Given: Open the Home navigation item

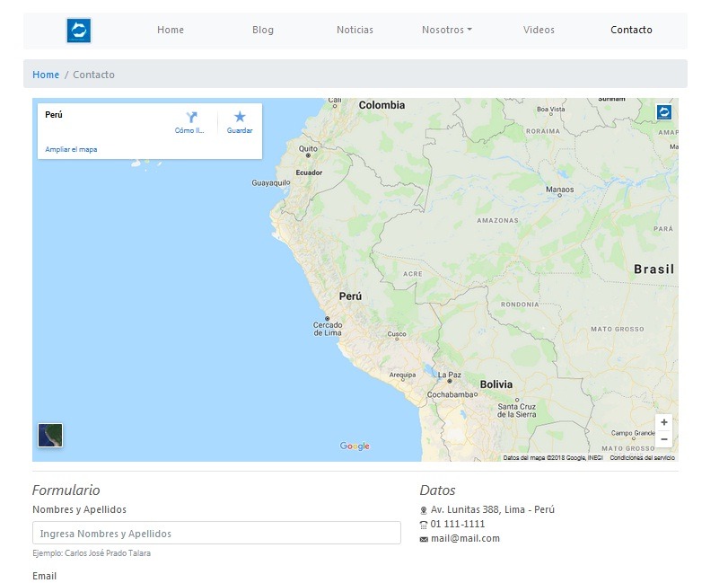Looking at the screenshot, I should 171,30.
